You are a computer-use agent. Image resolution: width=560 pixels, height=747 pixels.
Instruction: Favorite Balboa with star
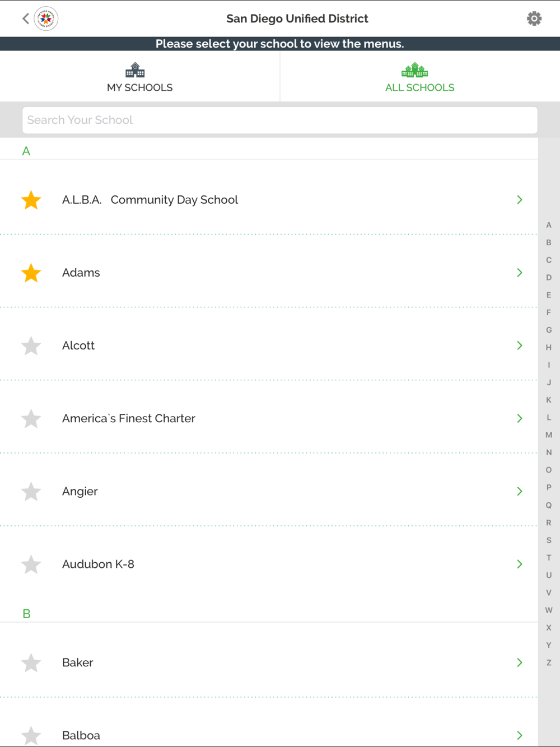click(x=31, y=735)
